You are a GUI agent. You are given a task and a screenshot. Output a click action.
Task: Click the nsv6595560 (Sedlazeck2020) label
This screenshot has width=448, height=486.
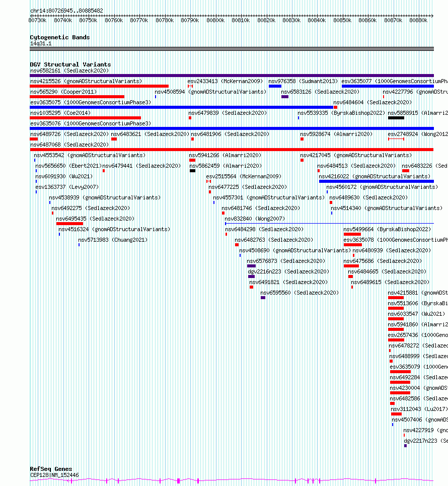(300, 293)
